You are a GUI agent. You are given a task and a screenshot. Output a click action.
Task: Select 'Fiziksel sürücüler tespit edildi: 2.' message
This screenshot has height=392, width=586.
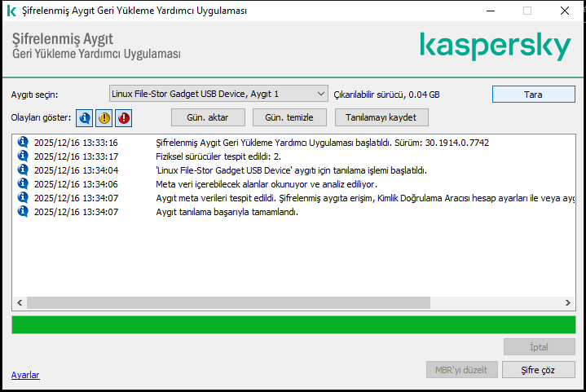coord(218,156)
